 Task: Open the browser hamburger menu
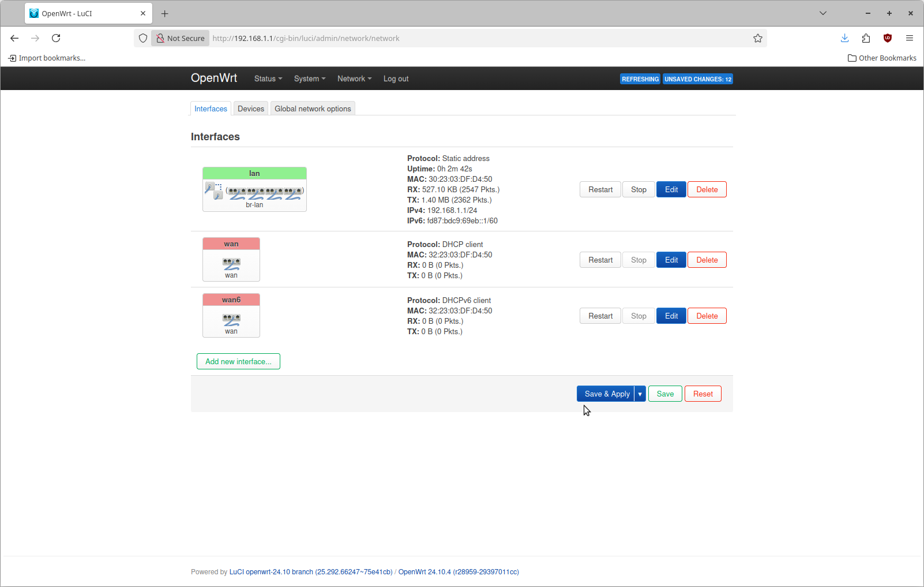[909, 38]
